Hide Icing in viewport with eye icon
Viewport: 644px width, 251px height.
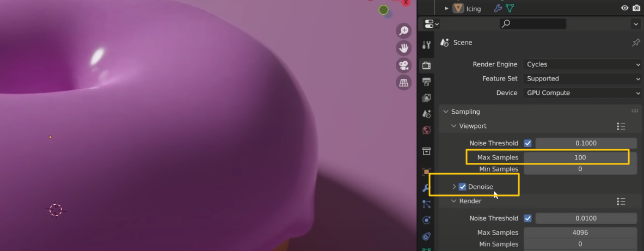pos(625,8)
